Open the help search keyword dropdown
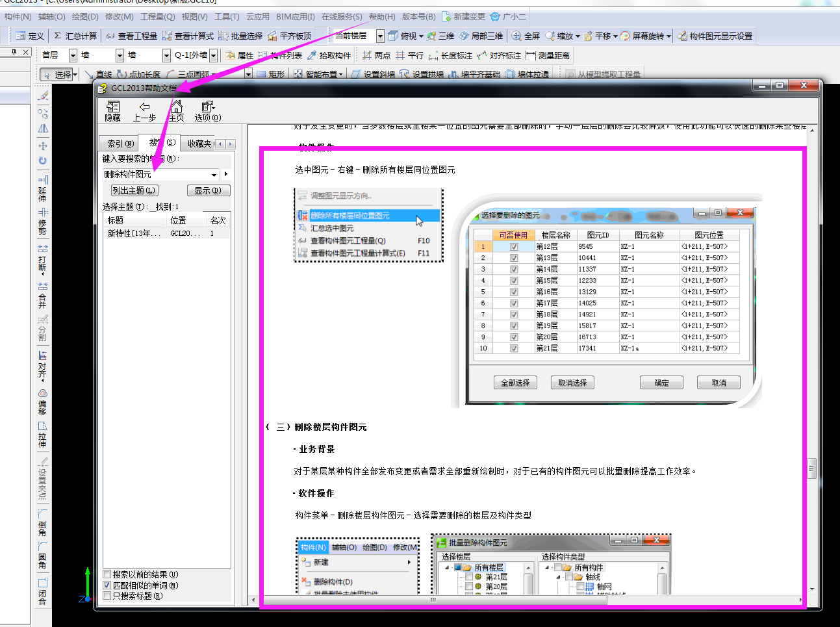Viewport: 840px width, 627px height. click(214, 174)
